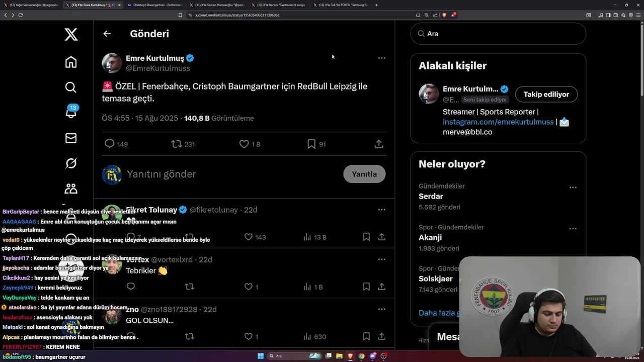644x362 pixels.
Task: Share zno's GOL OLSUN reply
Action: (x=382, y=336)
